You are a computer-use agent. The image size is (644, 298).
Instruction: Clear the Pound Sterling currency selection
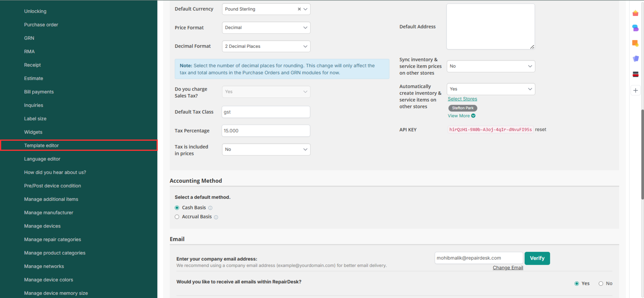pos(299,9)
